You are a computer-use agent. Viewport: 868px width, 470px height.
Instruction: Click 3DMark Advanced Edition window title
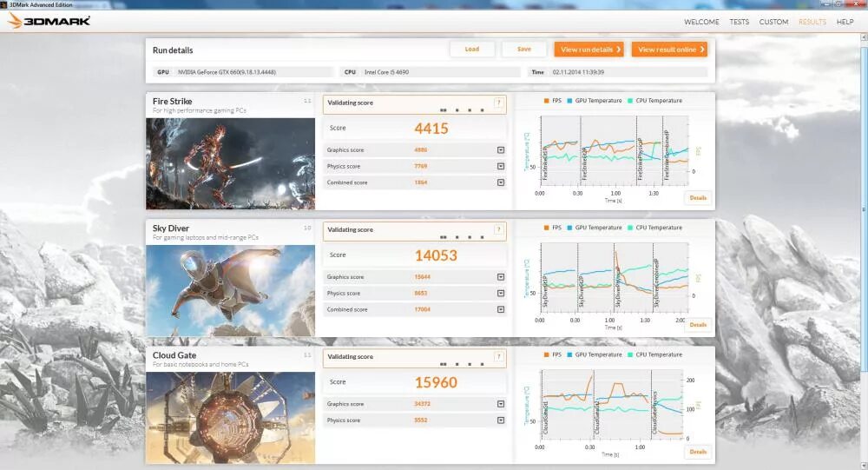click(x=41, y=4)
